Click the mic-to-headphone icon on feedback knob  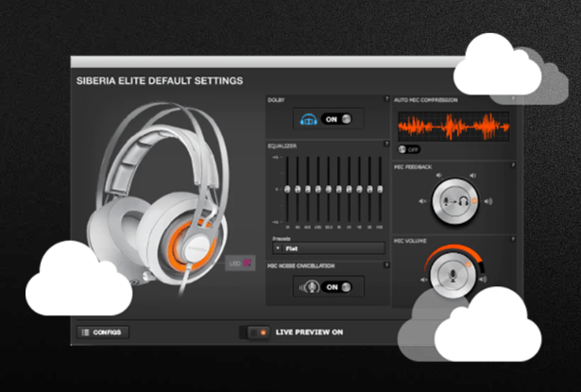point(455,202)
